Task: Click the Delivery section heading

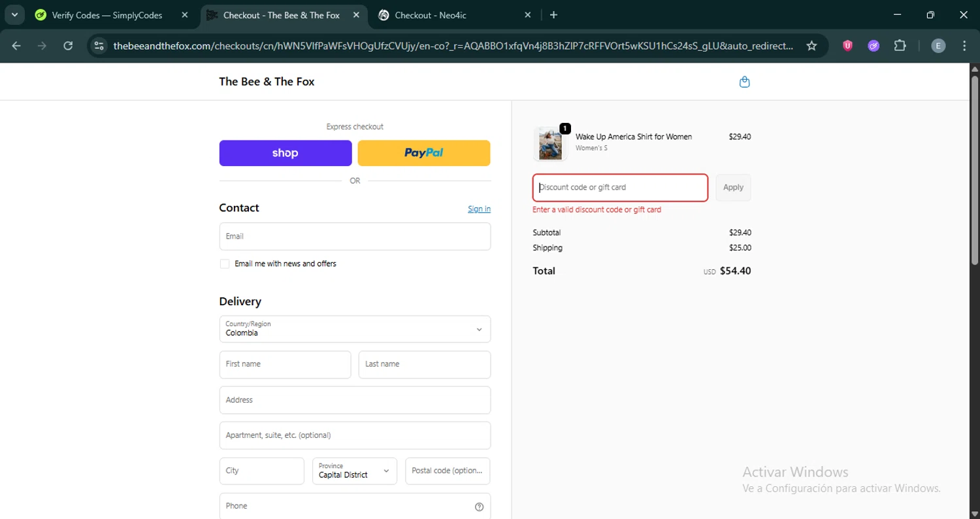Action: coord(240,301)
